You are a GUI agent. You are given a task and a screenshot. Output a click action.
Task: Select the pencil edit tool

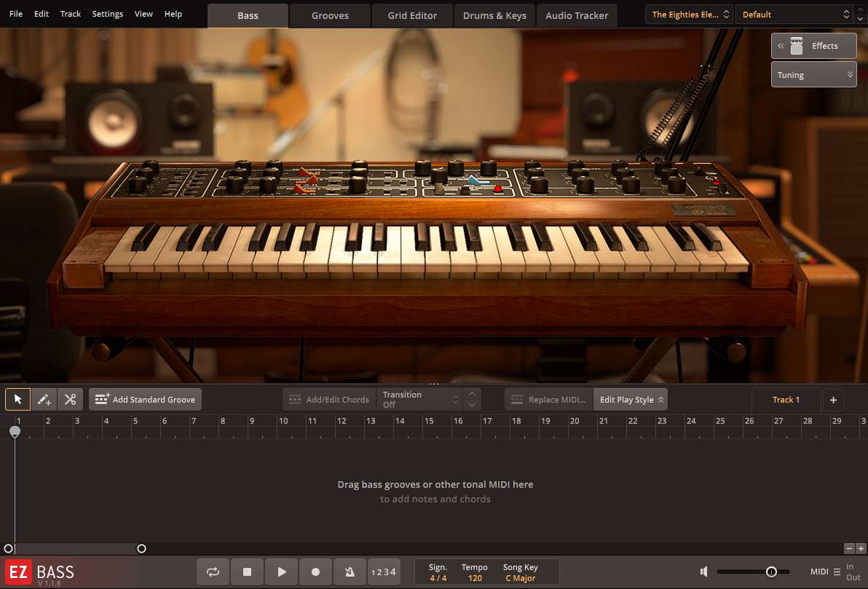pyautogui.click(x=43, y=399)
